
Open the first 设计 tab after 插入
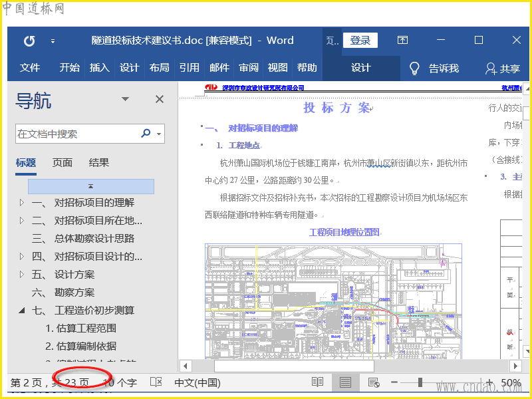coord(129,68)
